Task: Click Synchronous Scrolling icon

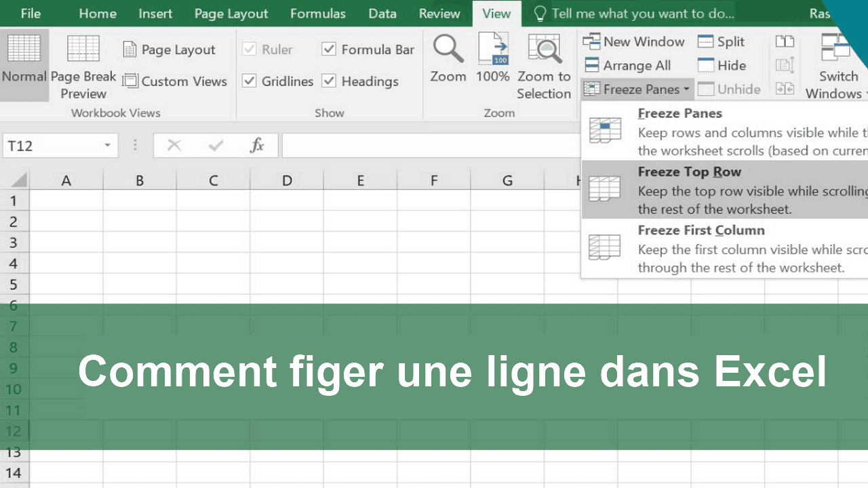Action: pos(785,65)
